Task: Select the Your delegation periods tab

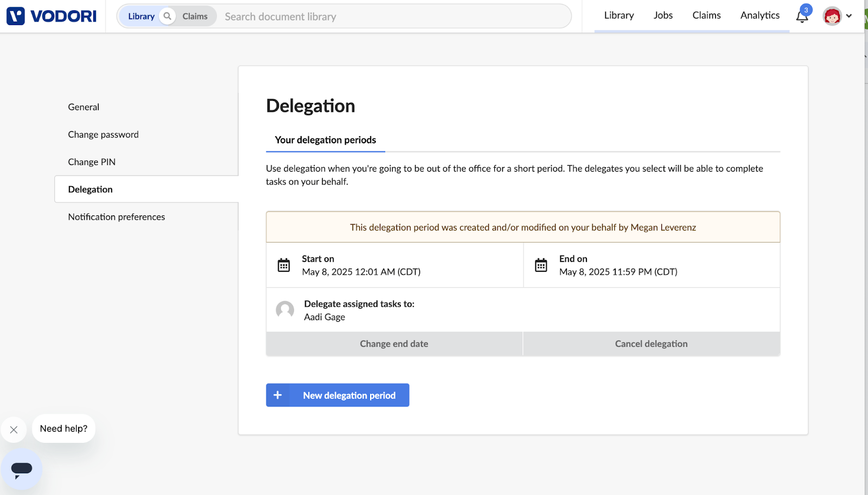Action: (x=325, y=140)
